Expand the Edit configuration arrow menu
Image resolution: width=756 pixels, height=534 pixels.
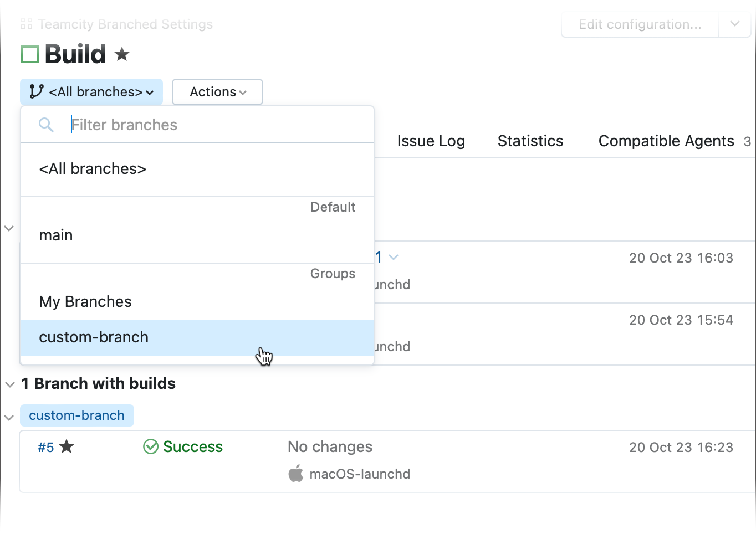(x=734, y=24)
